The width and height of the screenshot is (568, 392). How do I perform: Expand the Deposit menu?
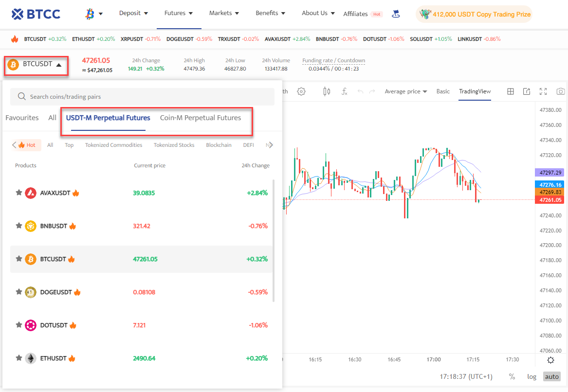134,13
